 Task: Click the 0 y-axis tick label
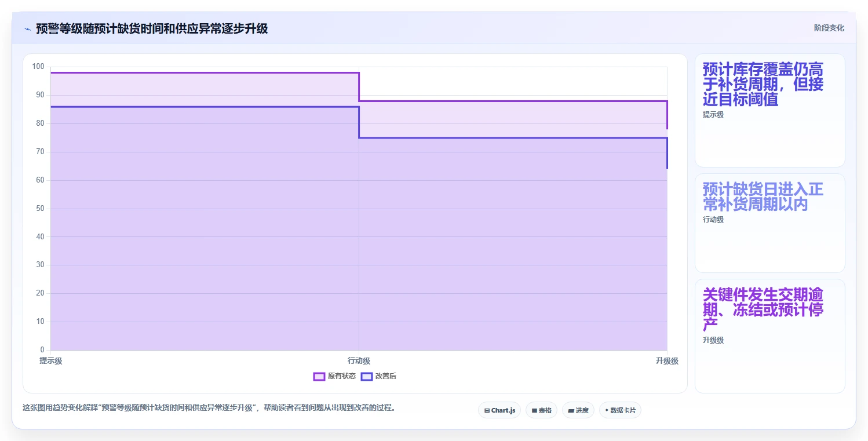42,350
